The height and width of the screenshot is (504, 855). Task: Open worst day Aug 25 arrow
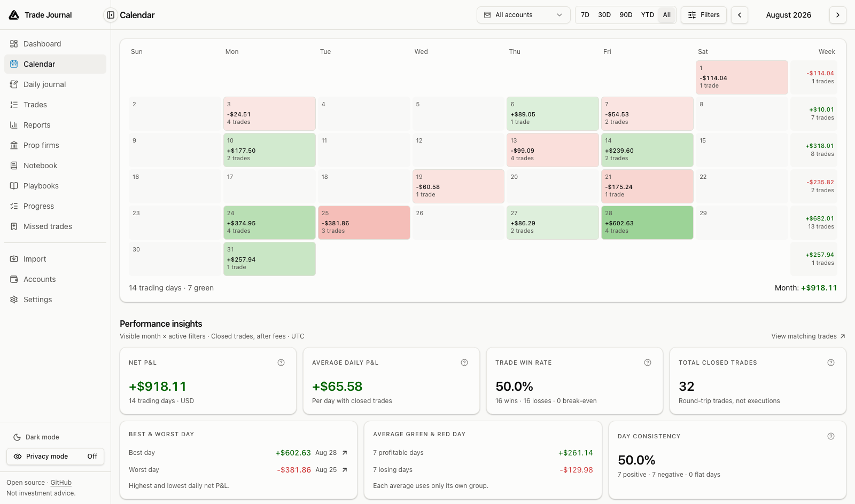[345, 470]
